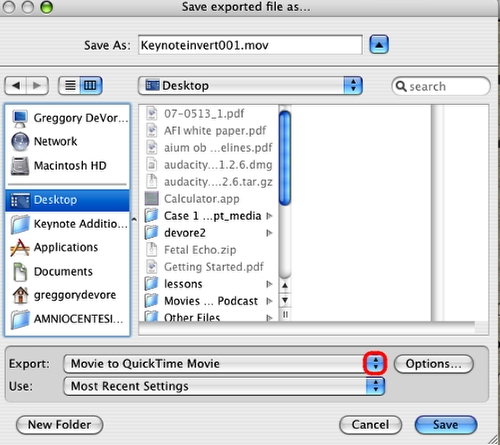Collapse dialog with the blue triangle button

pyautogui.click(x=379, y=44)
